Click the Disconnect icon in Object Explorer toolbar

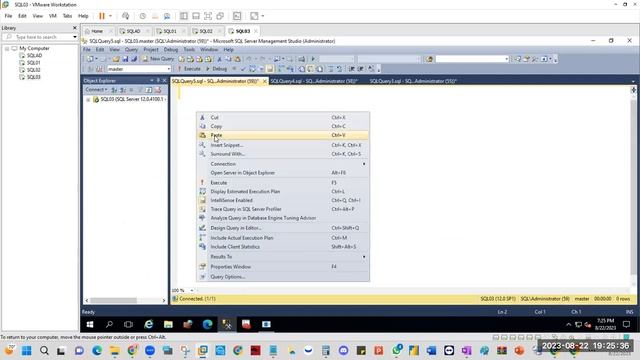click(122, 90)
